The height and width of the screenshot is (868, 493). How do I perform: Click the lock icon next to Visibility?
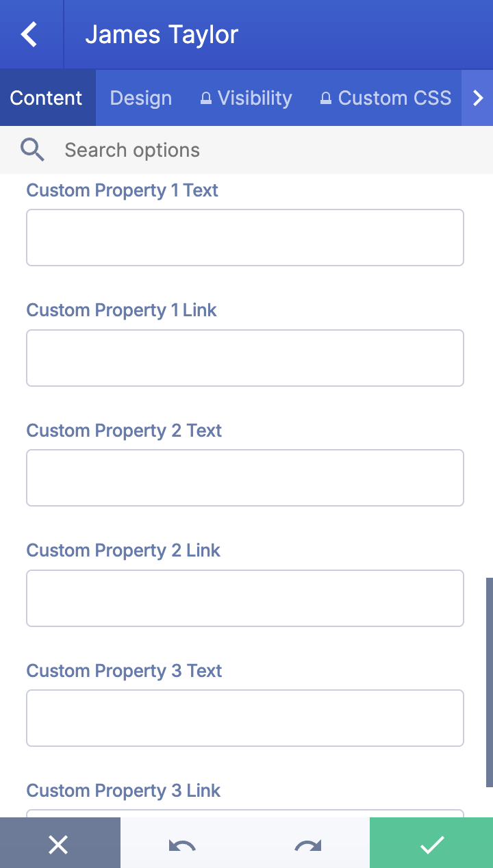[x=205, y=97]
